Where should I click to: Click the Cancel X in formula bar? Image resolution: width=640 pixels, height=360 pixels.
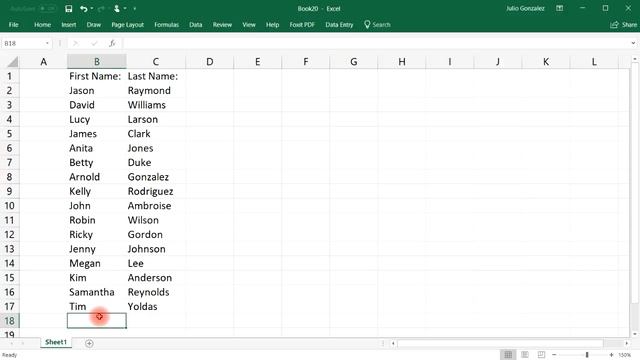point(75,43)
